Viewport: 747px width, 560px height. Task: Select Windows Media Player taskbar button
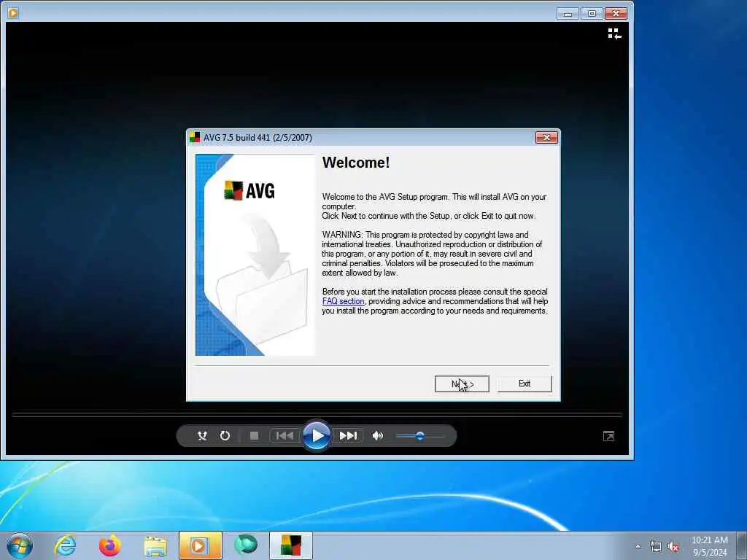200,545
